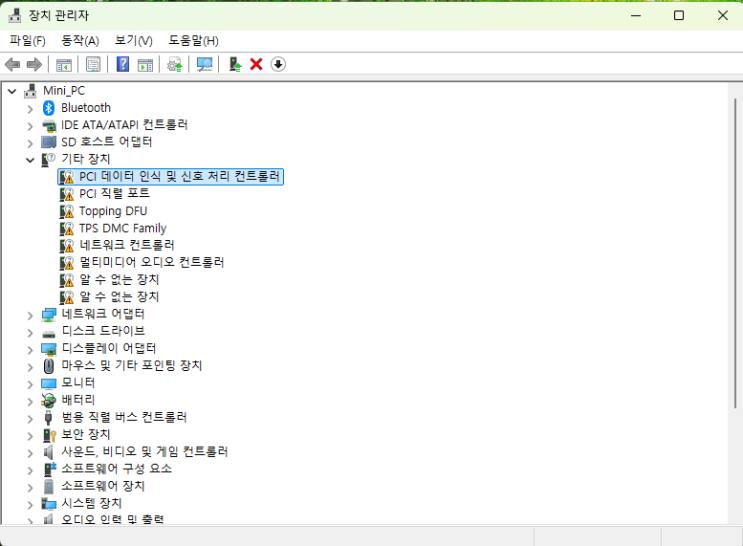The height and width of the screenshot is (546, 743).
Task: Click the vertical scrollbar thumb
Action: coord(735,253)
